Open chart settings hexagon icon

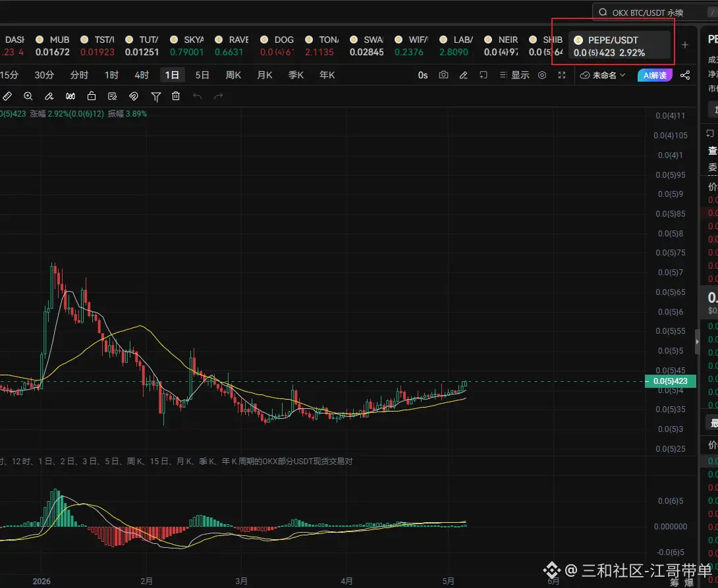pyautogui.click(x=542, y=75)
